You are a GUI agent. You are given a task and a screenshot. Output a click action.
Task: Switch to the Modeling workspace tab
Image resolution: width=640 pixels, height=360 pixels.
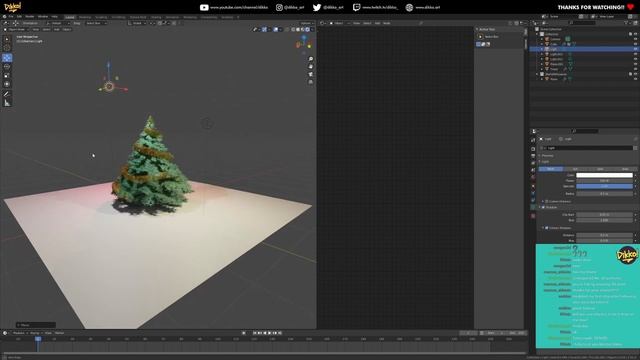coord(85,17)
